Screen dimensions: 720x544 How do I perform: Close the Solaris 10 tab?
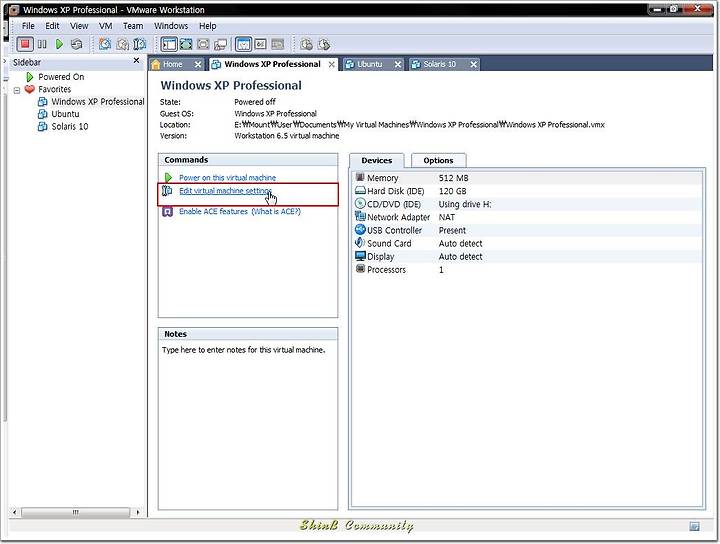(x=473, y=64)
